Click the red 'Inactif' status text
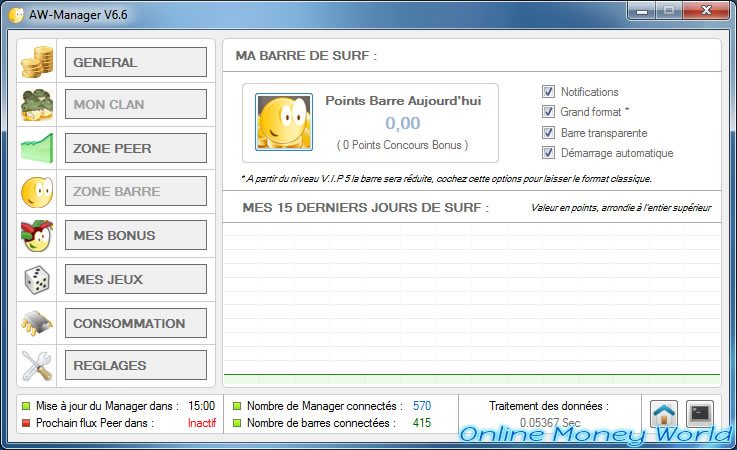Viewport: 737px width, 450px height. [x=202, y=423]
